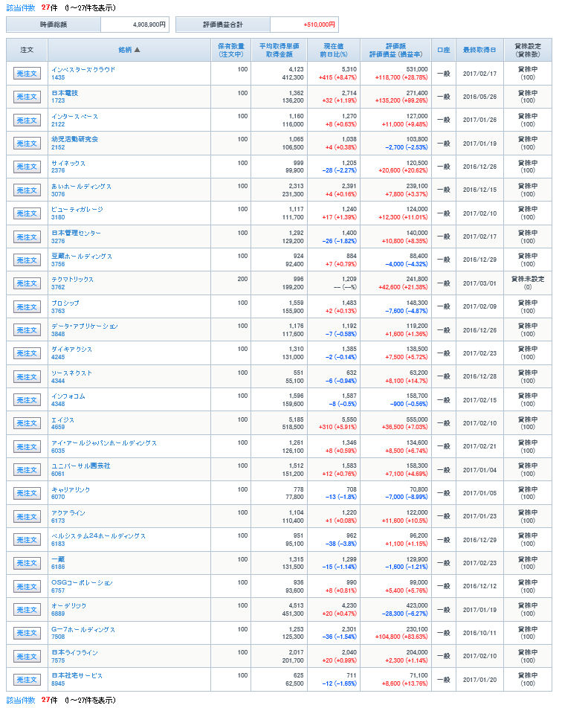
Task: Click 売注文 for アクアライン 6173
Action: pyautogui.click(x=27, y=517)
